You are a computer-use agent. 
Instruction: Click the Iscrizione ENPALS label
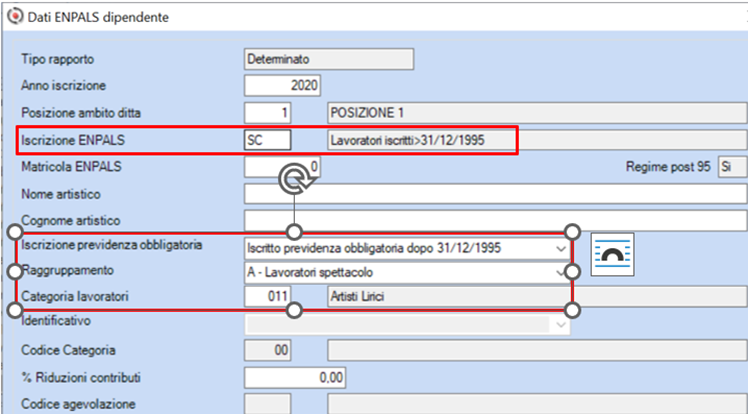pyautogui.click(x=73, y=140)
